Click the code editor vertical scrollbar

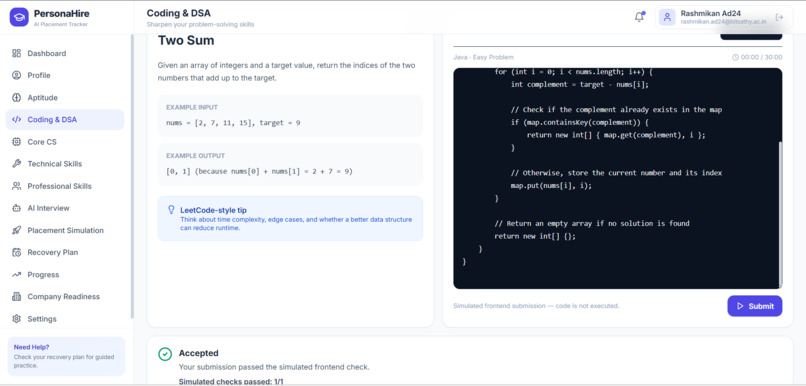(x=780, y=214)
